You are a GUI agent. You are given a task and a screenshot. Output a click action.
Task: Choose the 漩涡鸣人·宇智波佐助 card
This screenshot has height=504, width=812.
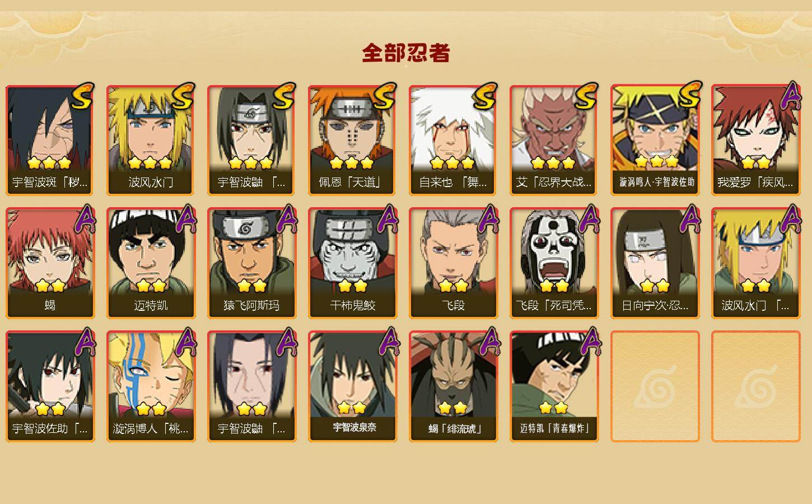655,140
